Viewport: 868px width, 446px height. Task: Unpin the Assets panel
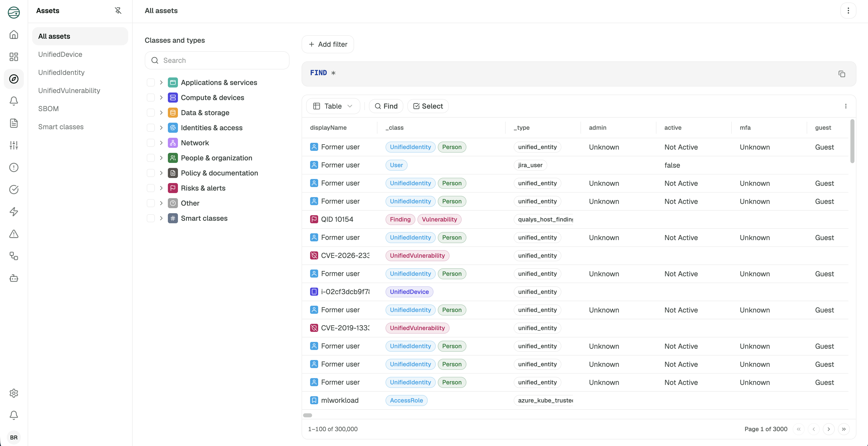[118, 11]
